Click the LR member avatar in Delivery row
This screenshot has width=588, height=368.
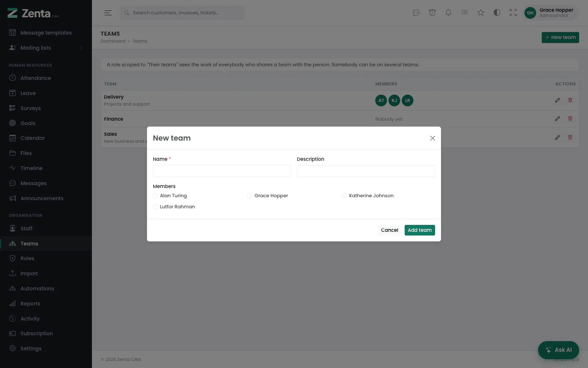coord(408,100)
